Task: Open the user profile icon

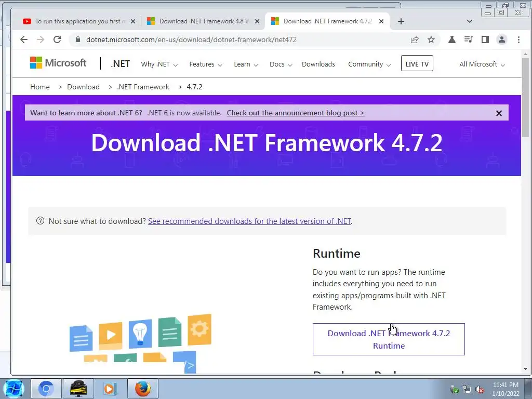Action: 502,39
